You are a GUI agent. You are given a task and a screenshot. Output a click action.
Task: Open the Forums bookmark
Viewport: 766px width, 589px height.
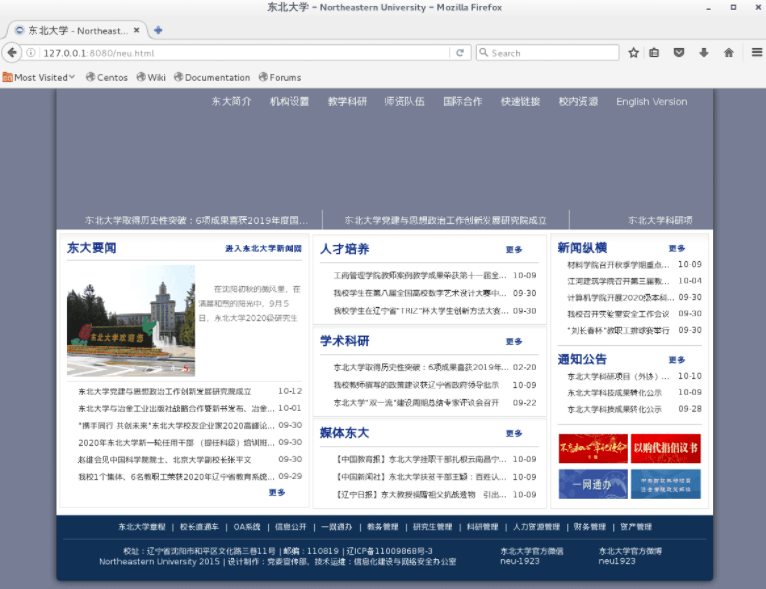tap(280, 77)
